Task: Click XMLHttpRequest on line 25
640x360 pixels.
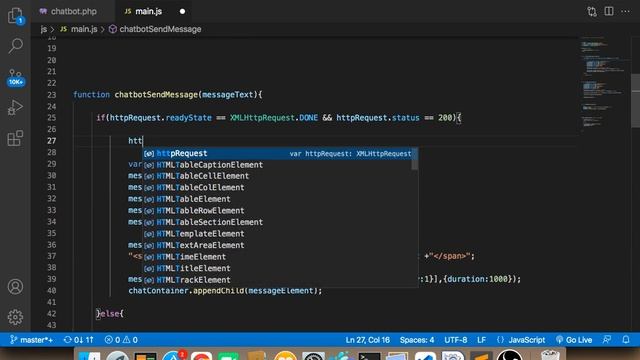Action: point(262,118)
